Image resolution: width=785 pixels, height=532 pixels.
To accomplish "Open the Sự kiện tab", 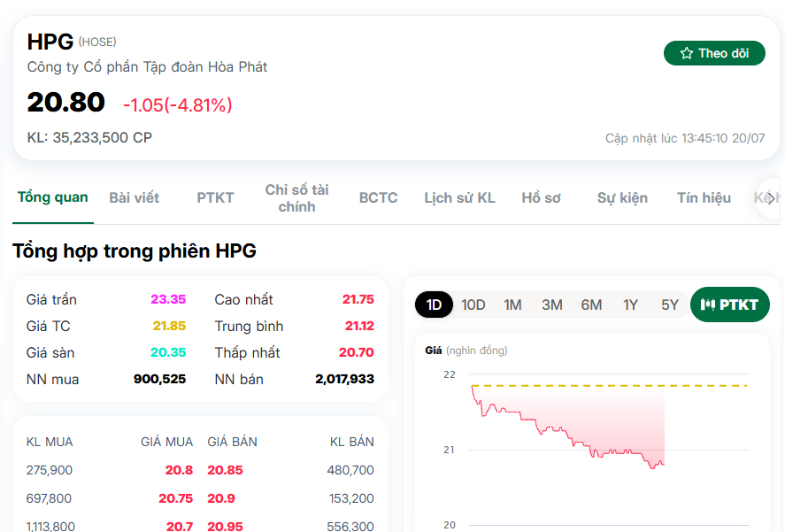I will [622, 198].
